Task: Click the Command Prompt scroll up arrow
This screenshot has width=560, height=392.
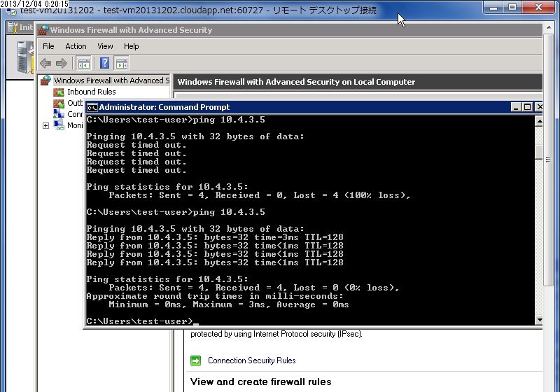Action: [539, 122]
